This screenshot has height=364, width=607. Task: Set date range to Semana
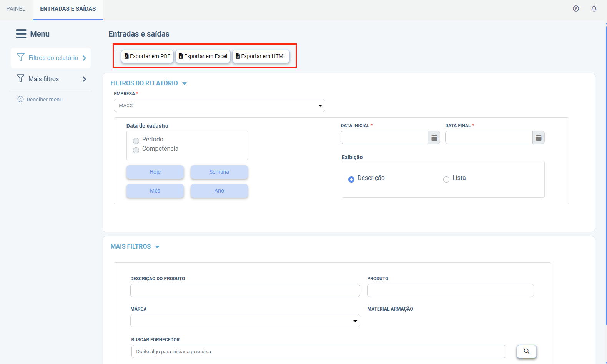219,172
